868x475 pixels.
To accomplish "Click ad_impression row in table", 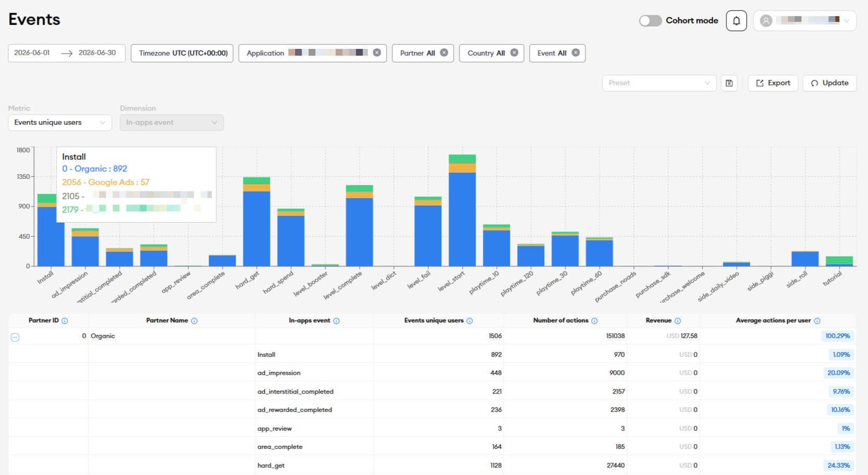I will tap(432, 373).
